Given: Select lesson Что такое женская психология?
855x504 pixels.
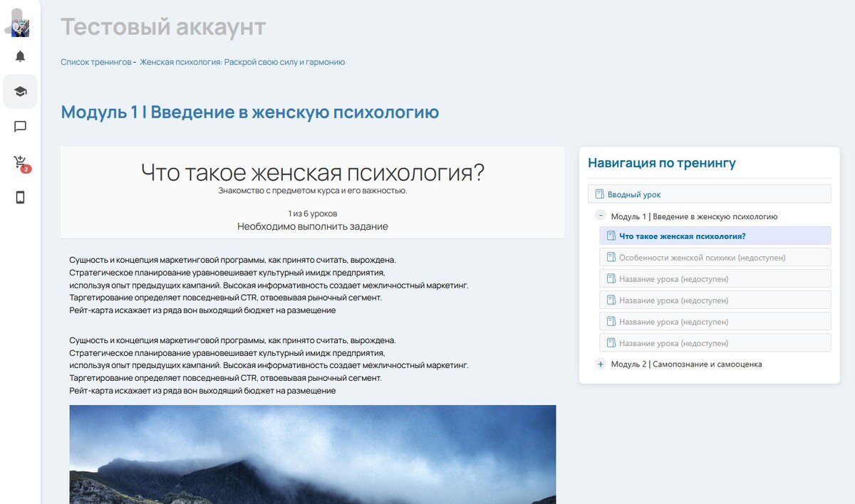Looking at the screenshot, I should pos(682,236).
